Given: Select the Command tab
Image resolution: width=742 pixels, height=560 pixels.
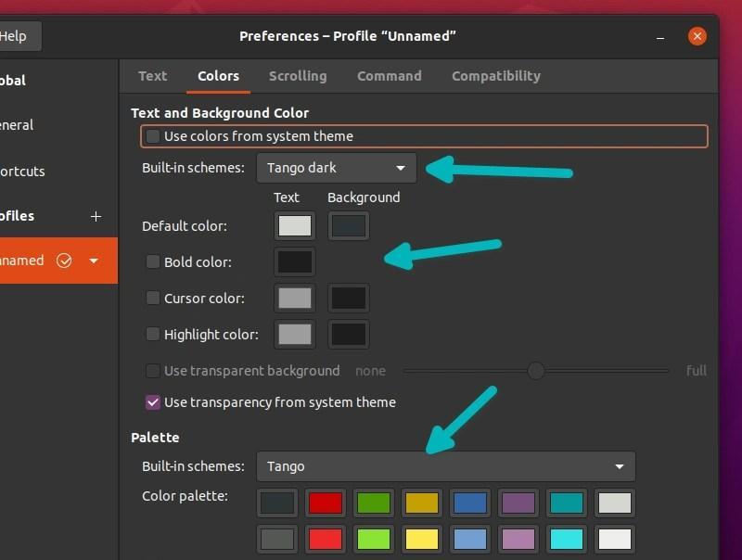Looking at the screenshot, I should pos(389,76).
